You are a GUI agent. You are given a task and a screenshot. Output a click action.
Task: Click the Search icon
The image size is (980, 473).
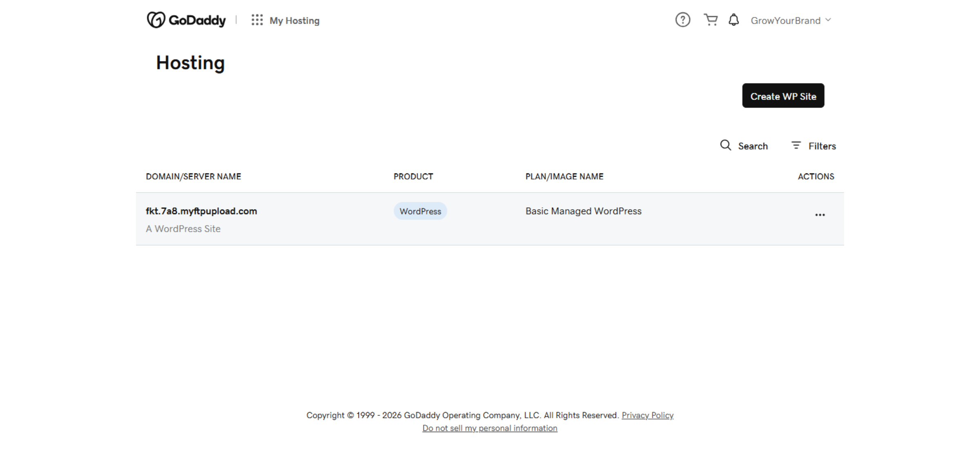pos(726,145)
